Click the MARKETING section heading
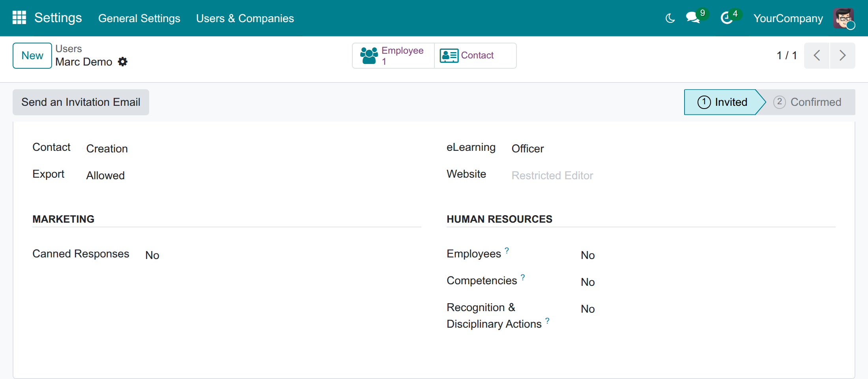 [x=64, y=219]
